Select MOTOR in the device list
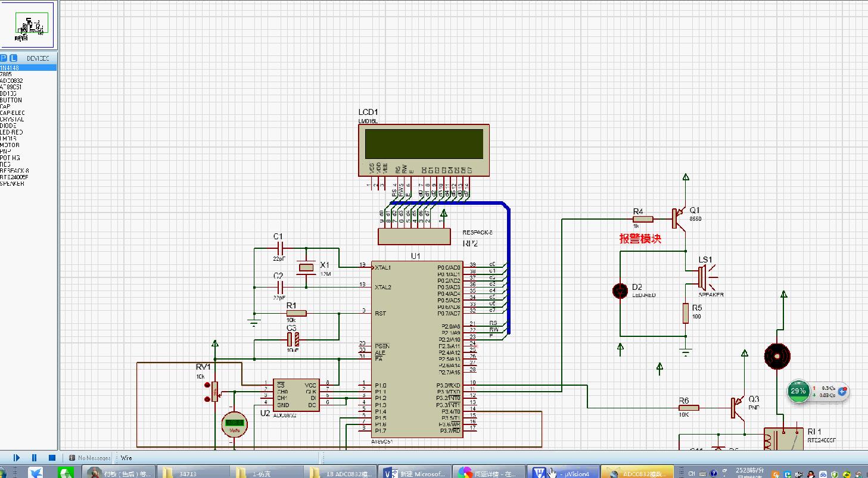Image resolution: width=868 pixels, height=478 pixels. pos(10,145)
